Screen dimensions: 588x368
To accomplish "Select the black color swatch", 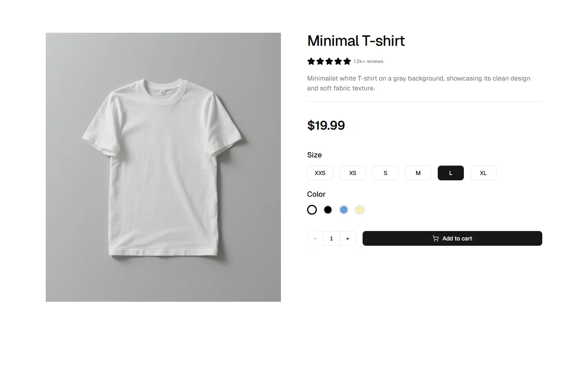I will click(x=327, y=209).
